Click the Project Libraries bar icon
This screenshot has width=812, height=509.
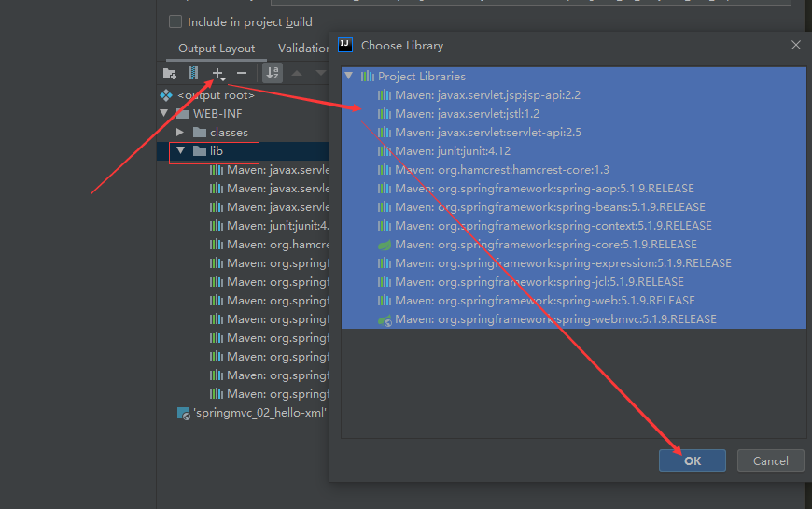point(368,77)
